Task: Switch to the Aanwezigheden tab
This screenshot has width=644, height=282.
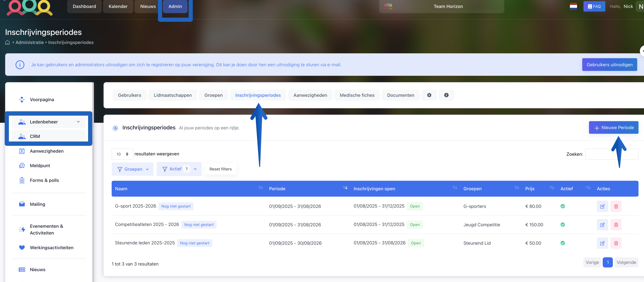Action: point(310,95)
